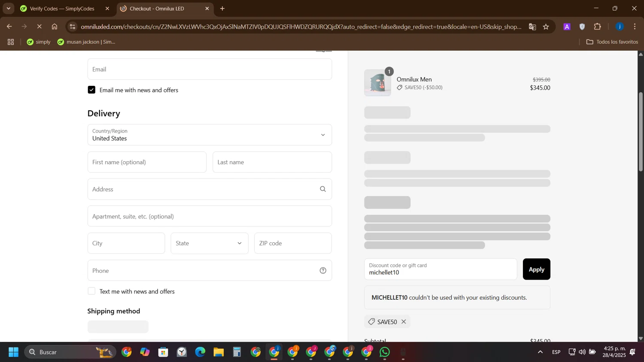This screenshot has width=644, height=362.
Task: Open the apps grid in bookmarks bar
Action: coord(11,42)
